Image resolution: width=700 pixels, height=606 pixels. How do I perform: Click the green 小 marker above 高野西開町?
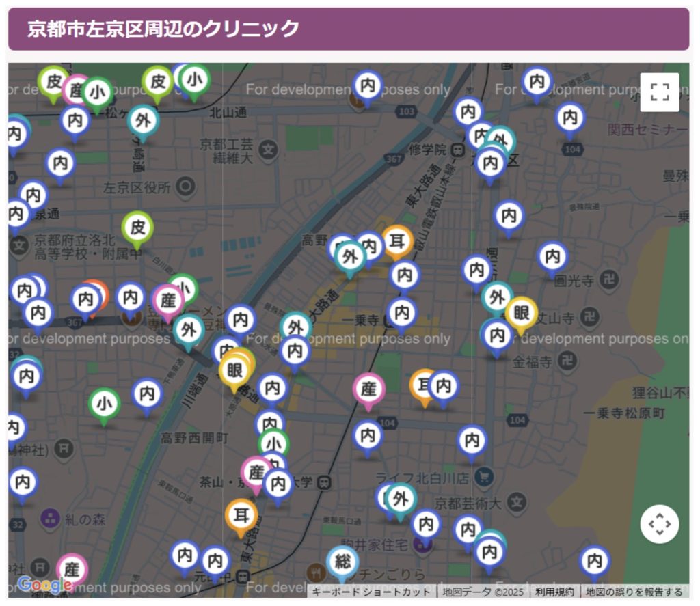105,404
